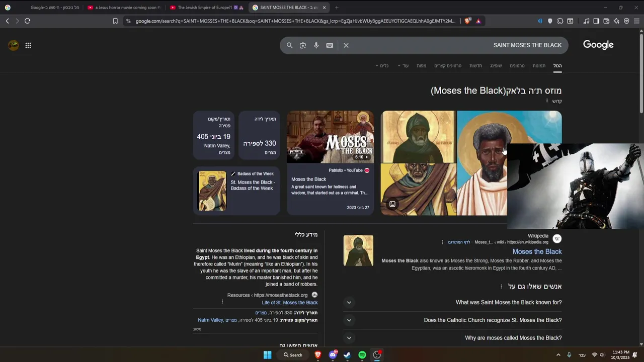Switch to the חדשות (News) tab

coord(476,66)
